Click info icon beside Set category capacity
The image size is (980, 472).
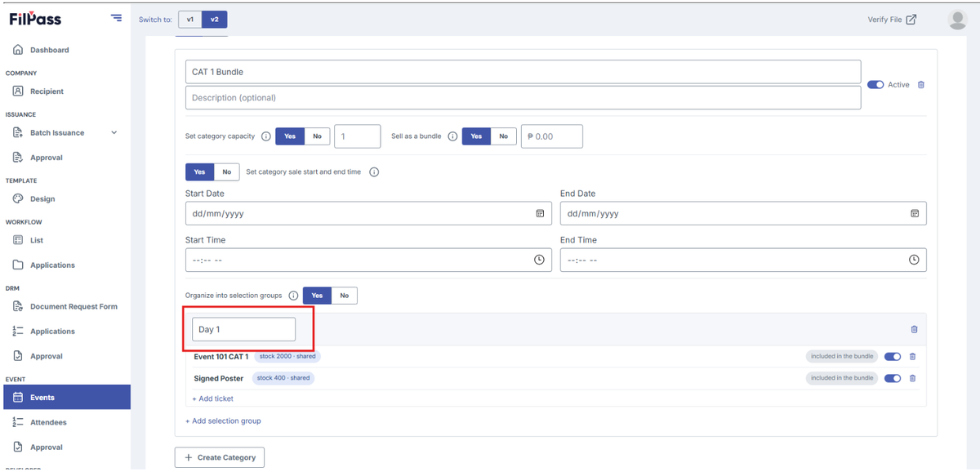pyautogui.click(x=265, y=136)
